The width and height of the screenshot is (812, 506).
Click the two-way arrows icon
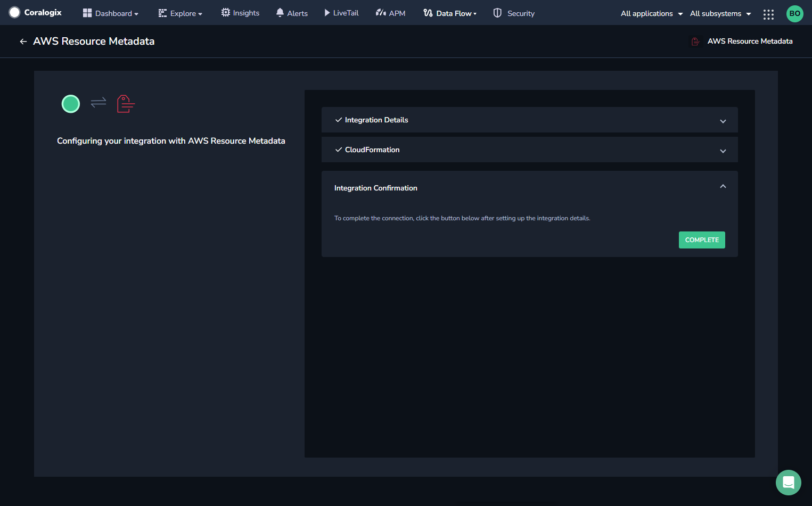(99, 102)
